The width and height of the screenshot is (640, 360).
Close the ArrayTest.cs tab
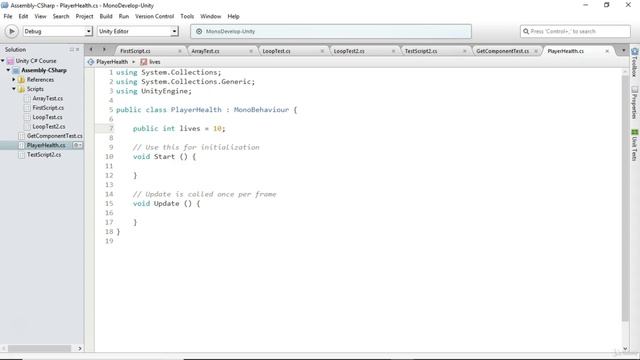[x=251, y=51]
